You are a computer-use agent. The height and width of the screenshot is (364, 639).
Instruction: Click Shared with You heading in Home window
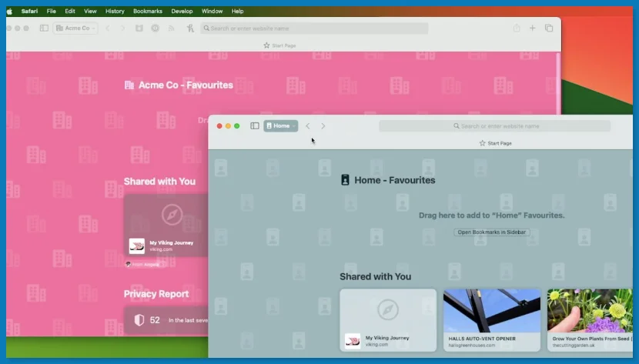pyautogui.click(x=376, y=276)
